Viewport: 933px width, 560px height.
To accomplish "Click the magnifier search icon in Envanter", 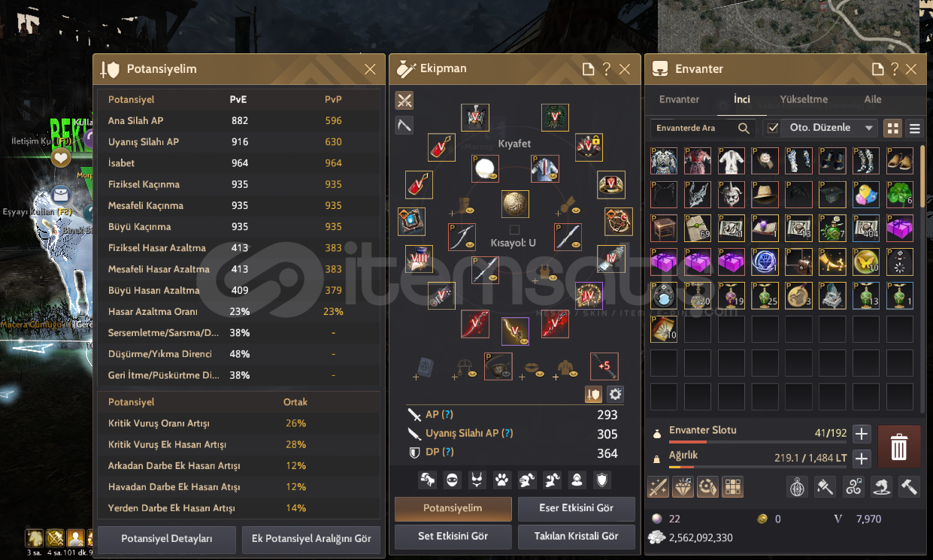I will click(x=744, y=128).
